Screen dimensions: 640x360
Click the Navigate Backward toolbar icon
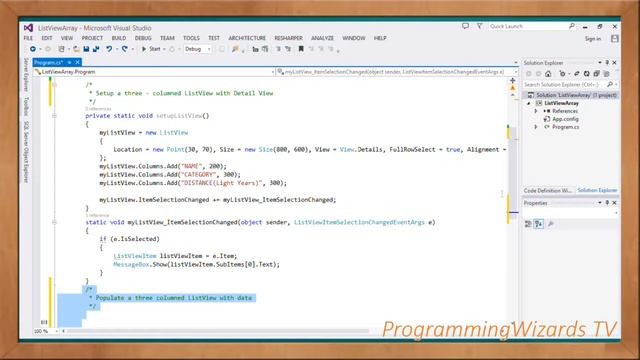click(33, 49)
